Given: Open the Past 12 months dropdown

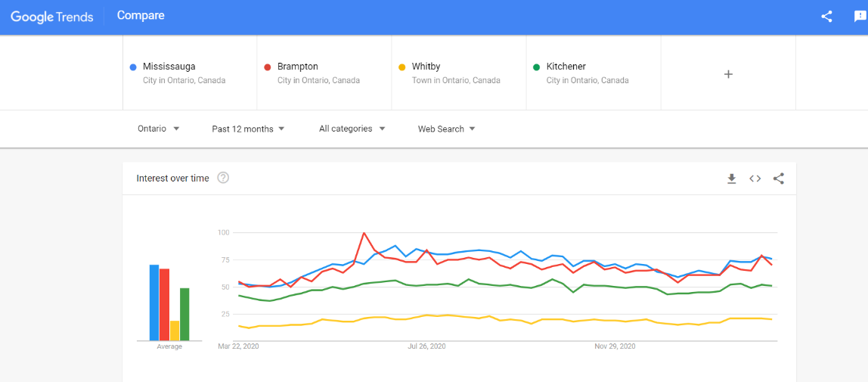Looking at the screenshot, I should coord(248,129).
